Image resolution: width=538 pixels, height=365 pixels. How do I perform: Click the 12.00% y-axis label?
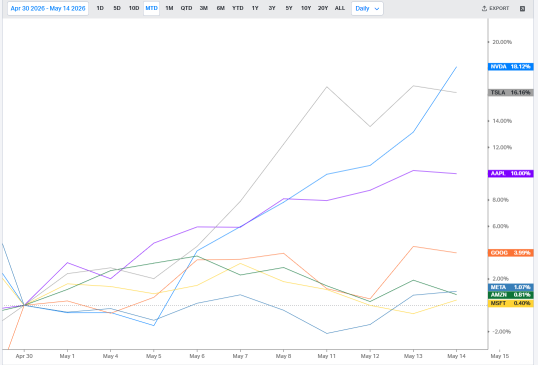[502, 147]
